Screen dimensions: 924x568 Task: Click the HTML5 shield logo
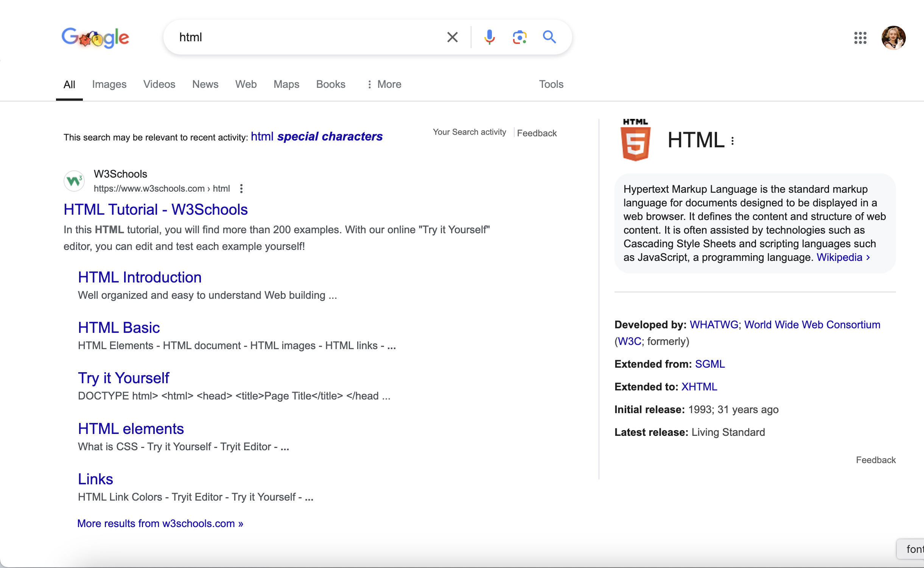point(636,140)
